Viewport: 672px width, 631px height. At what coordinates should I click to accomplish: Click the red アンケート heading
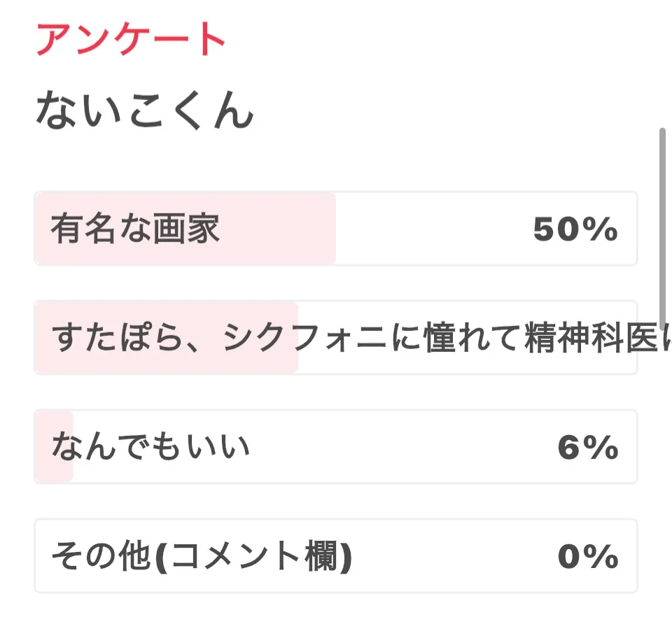(131, 39)
